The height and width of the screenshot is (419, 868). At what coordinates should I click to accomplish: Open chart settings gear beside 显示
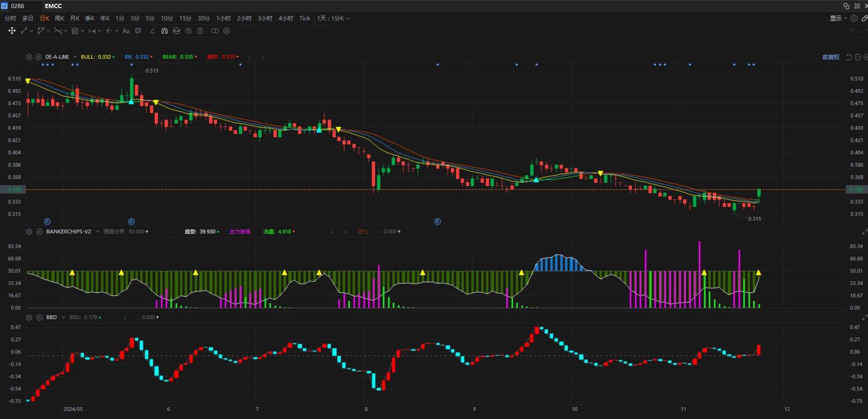[854, 18]
